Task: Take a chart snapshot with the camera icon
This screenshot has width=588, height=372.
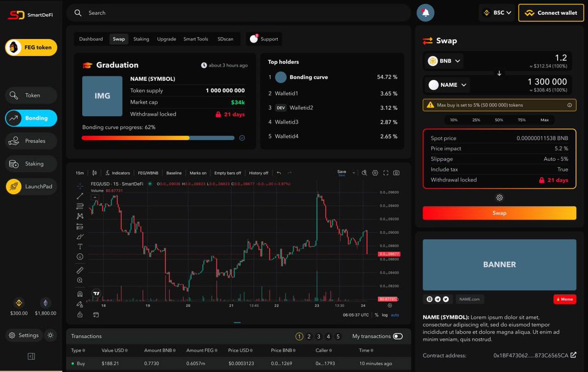Action: 397,173
